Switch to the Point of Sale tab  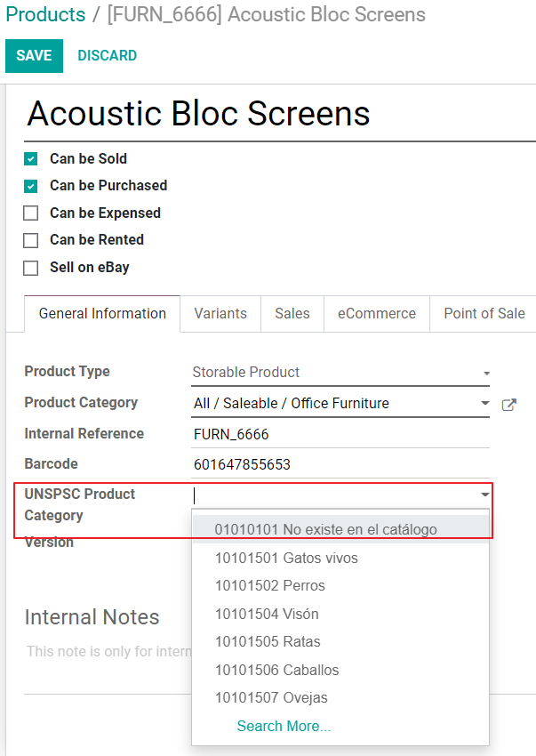click(x=484, y=313)
